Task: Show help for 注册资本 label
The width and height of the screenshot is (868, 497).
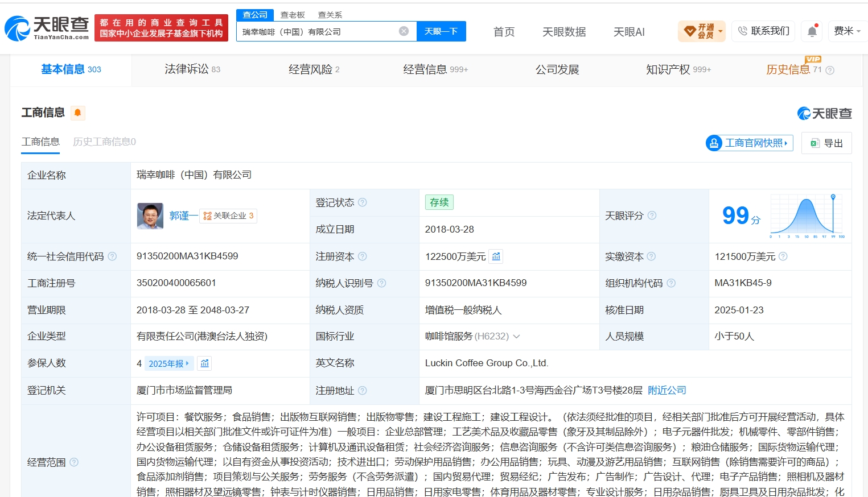Action: click(x=363, y=256)
